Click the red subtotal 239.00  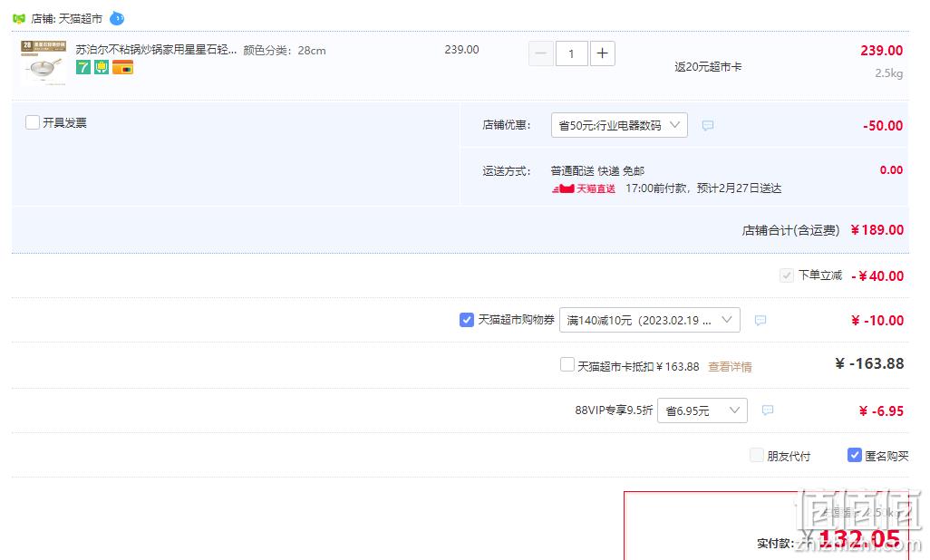point(881,51)
